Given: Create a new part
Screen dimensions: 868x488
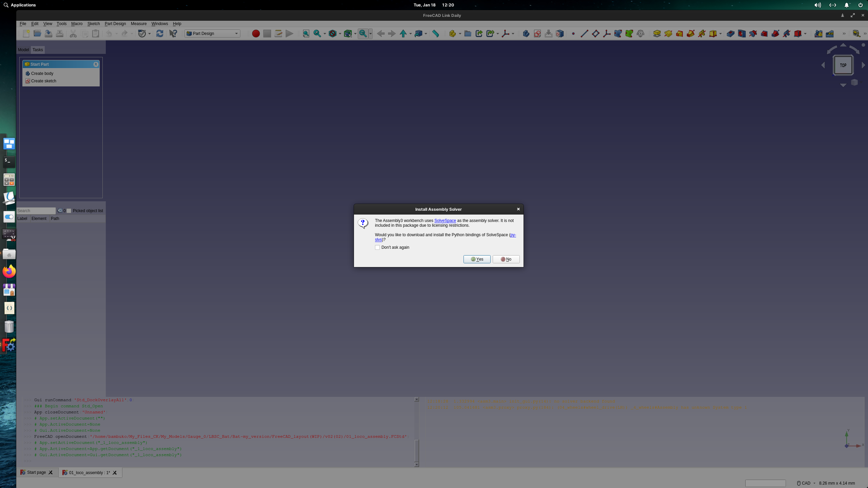Looking at the screenshot, I should pyautogui.click(x=453, y=34).
